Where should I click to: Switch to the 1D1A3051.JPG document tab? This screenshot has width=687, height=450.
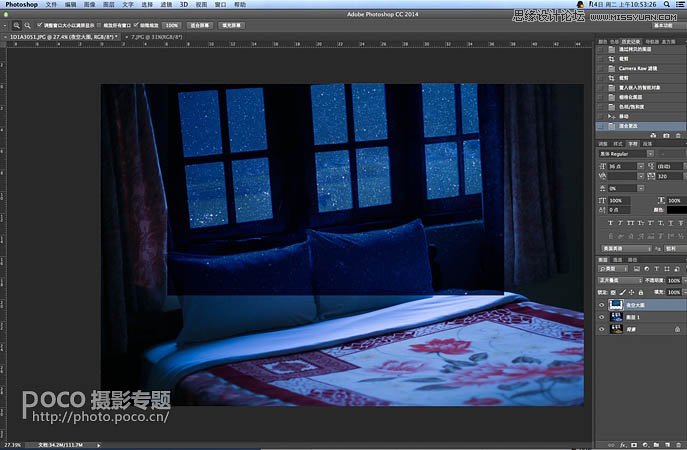(61, 37)
